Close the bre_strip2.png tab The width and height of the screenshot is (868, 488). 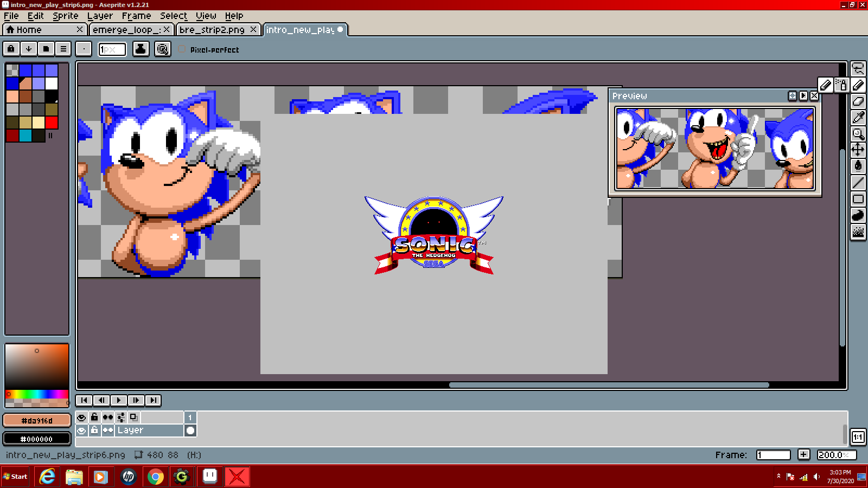click(253, 29)
